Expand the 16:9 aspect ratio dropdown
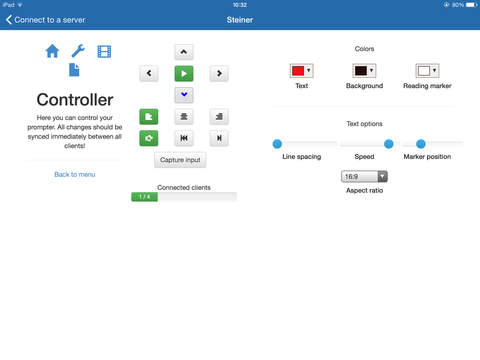The image size is (480, 360). click(x=364, y=176)
